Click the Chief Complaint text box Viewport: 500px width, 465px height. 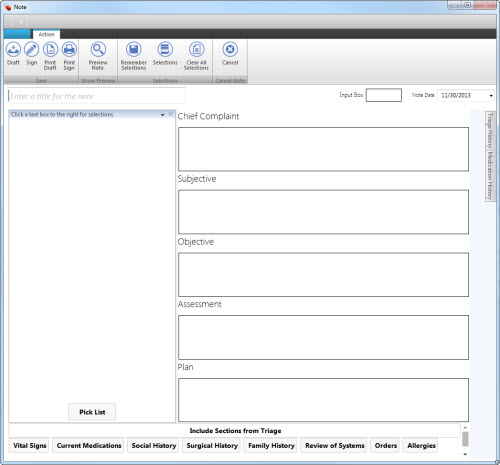coord(323,149)
